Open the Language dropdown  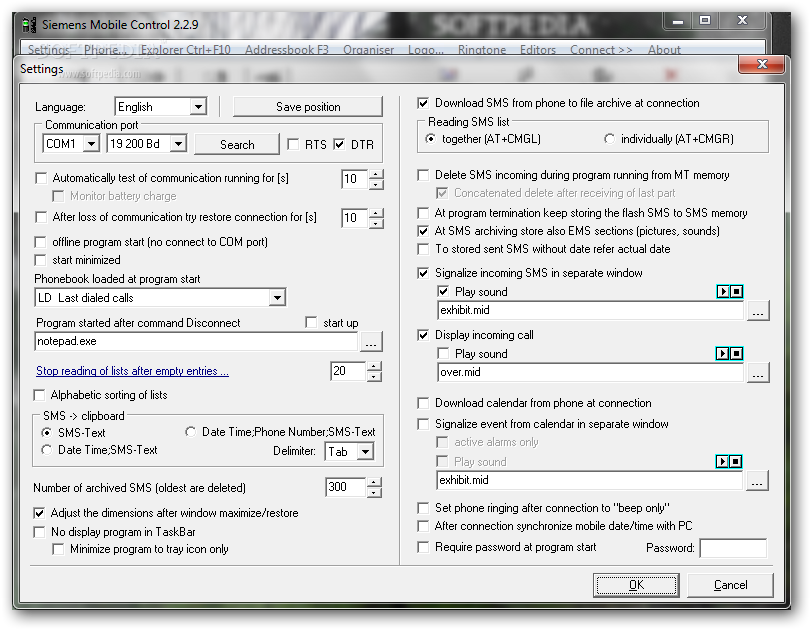pos(198,107)
